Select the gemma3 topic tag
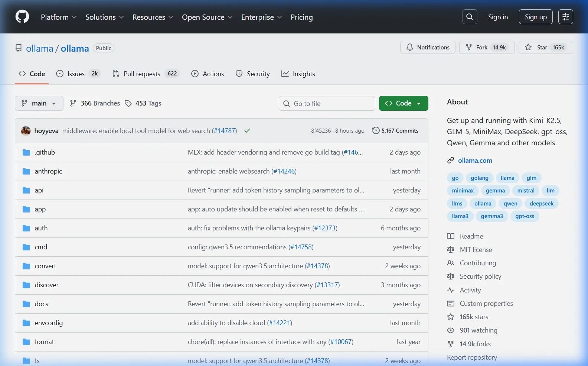The image size is (588, 366). click(491, 216)
